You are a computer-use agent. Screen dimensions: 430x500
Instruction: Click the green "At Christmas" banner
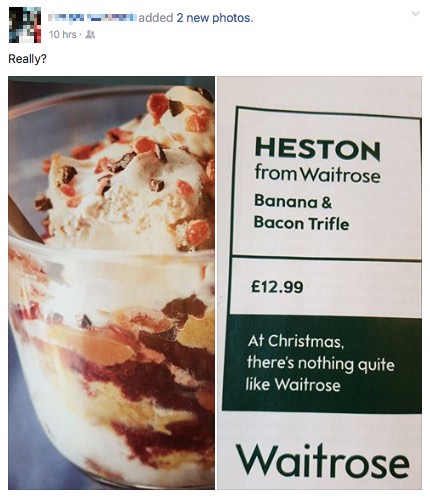[x=322, y=364]
